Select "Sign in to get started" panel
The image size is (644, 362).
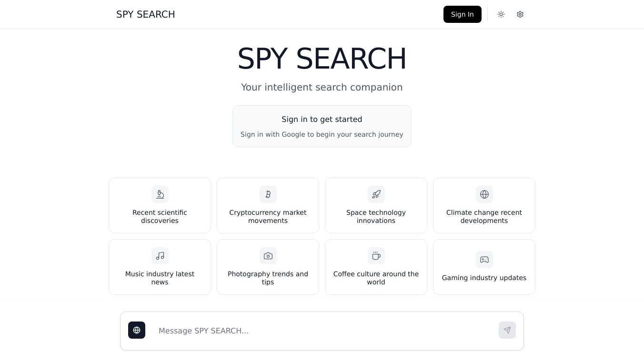(x=322, y=126)
